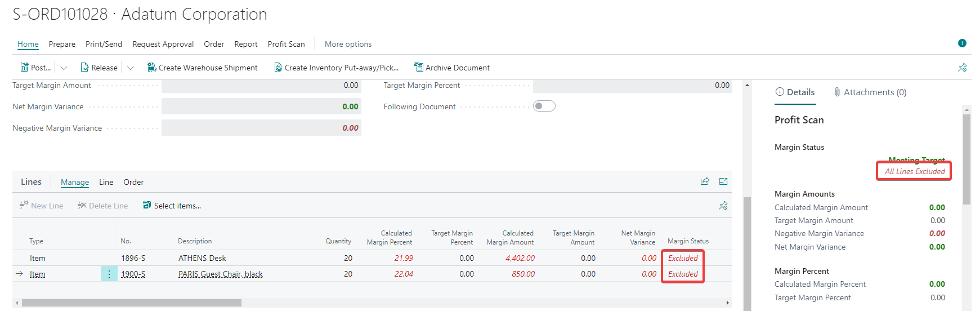This screenshot has height=311, width=980.
Task: Click the blue information icon
Action: pyautogui.click(x=962, y=43)
